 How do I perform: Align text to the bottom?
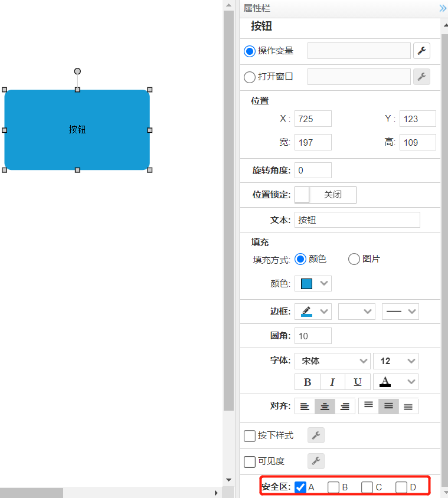click(x=408, y=406)
